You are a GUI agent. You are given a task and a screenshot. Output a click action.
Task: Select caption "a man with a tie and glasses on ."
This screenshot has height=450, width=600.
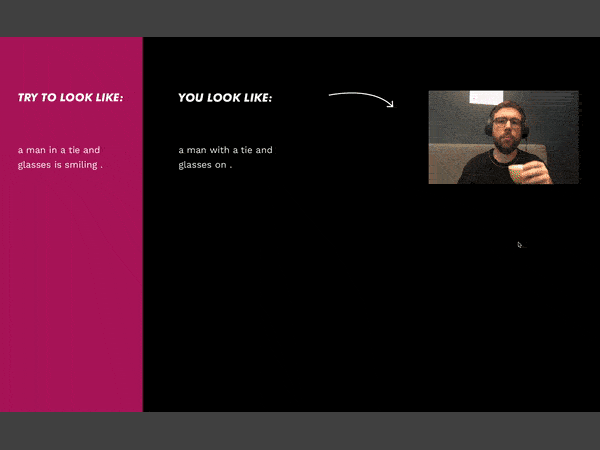click(x=225, y=157)
